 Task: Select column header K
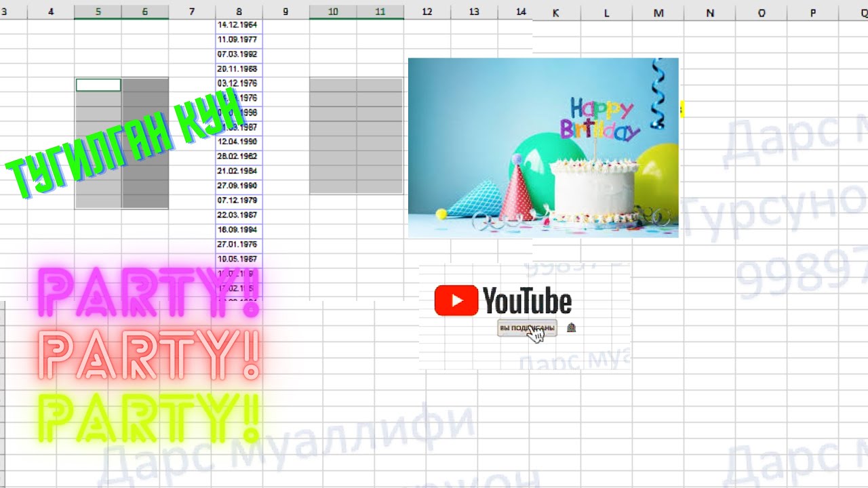point(556,13)
